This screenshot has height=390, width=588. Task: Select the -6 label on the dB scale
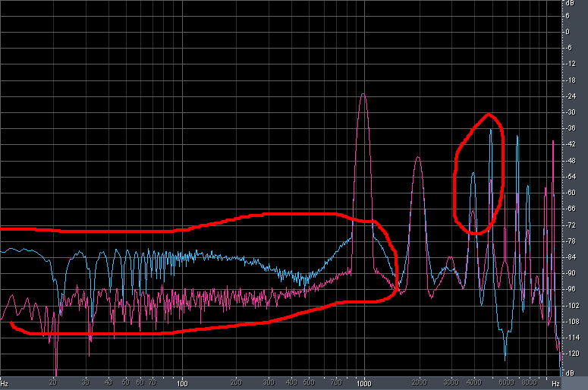coord(569,48)
